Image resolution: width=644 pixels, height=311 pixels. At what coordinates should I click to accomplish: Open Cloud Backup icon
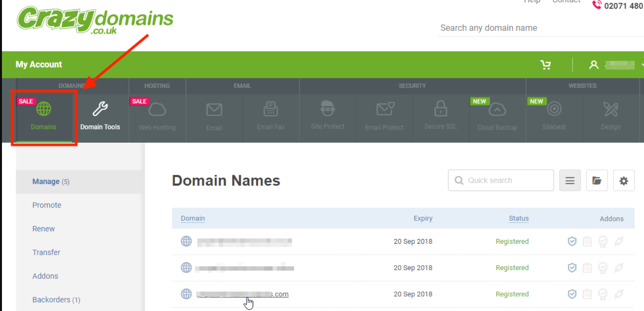pyautogui.click(x=497, y=110)
